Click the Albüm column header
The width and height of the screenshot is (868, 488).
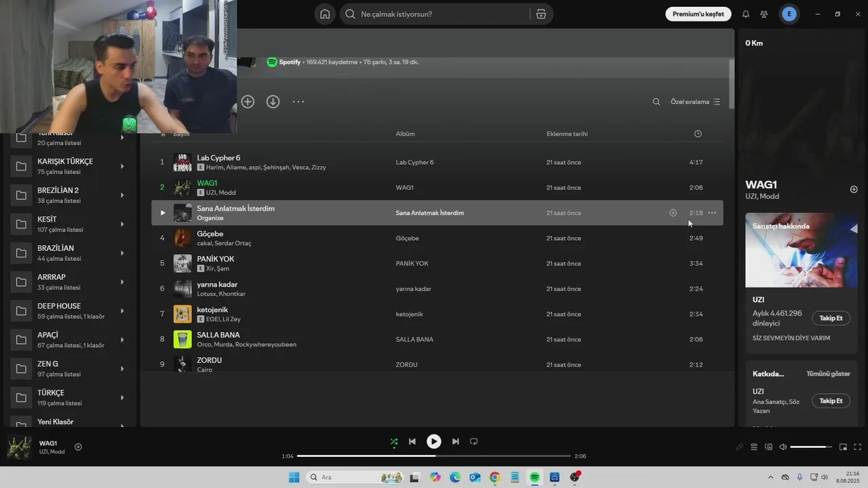[405, 134]
